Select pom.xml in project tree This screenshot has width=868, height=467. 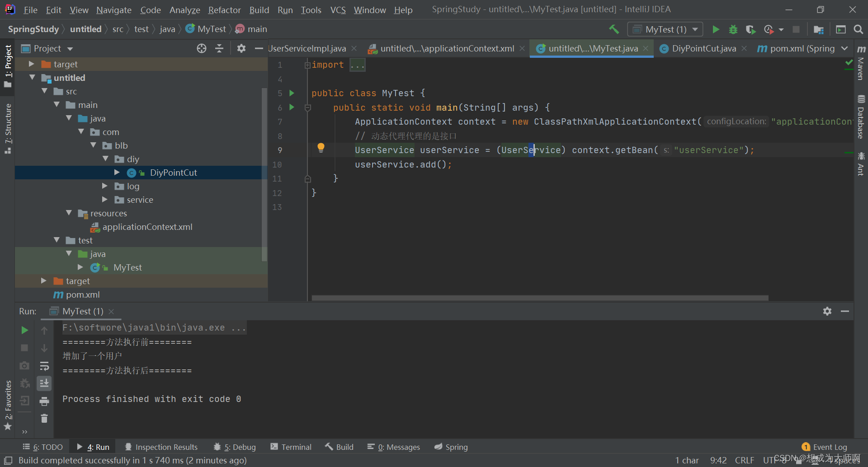pyautogui.click(x=76, y=294)
